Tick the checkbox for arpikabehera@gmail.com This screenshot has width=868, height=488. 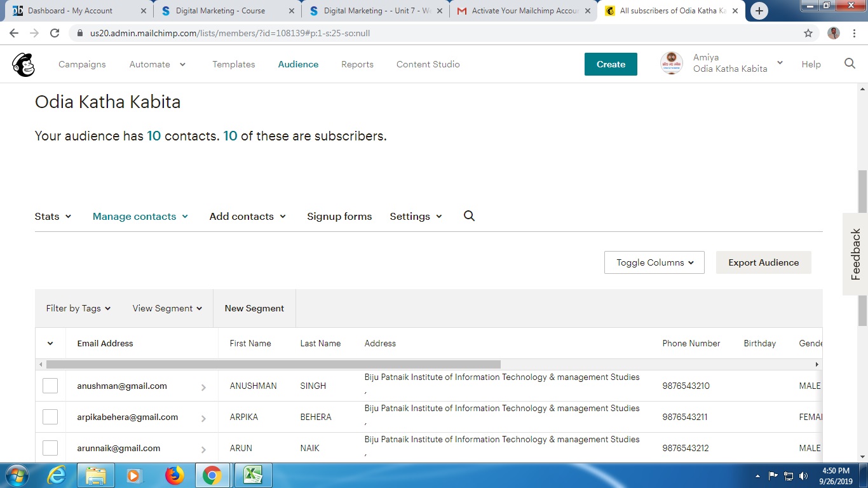click(x=50, y=417)
